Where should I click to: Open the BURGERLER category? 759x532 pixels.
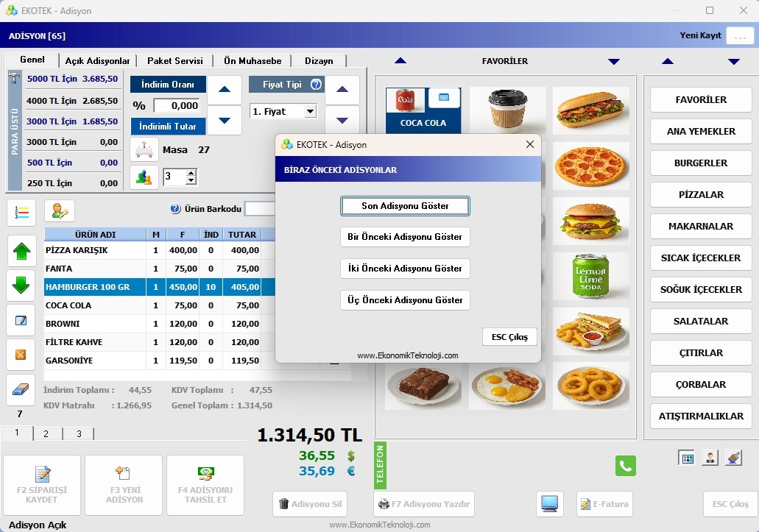point(701,163)
